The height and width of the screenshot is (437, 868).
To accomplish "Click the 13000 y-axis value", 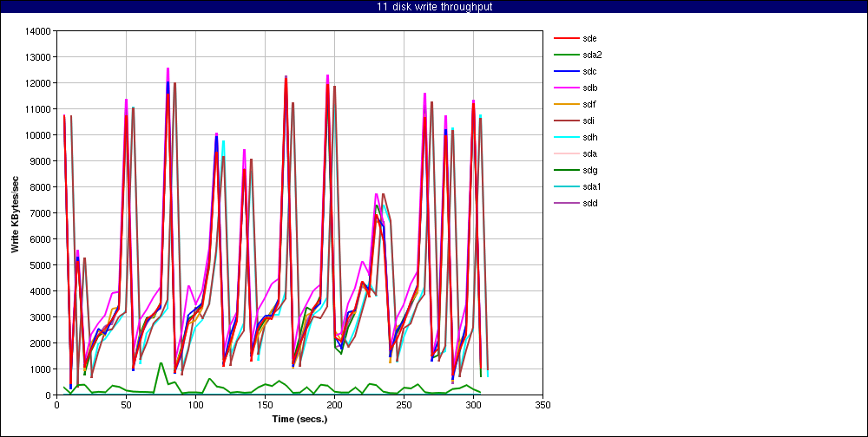I will [39, 57].
